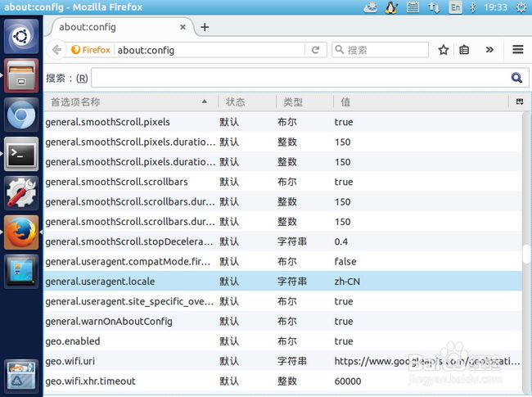532x397 pixels.
Task: Click the false value of compatMode
Action: [345, 261]
